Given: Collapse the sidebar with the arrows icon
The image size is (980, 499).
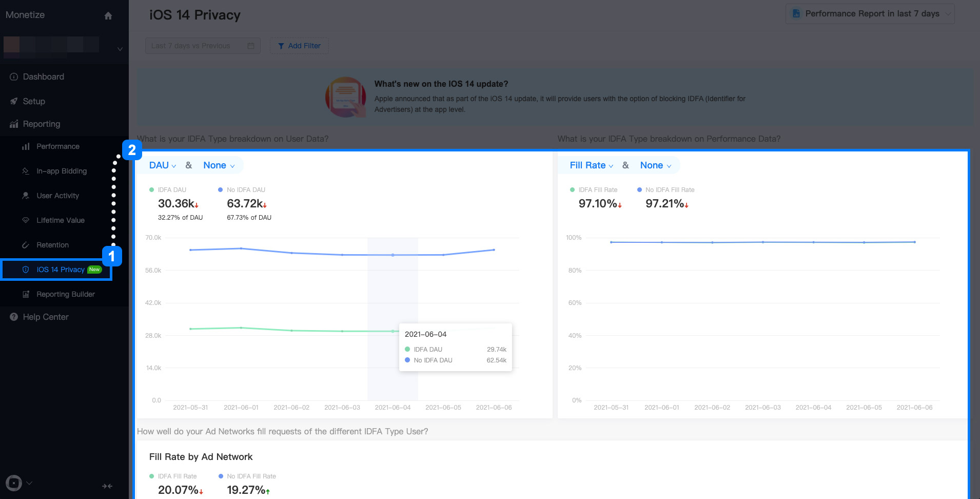Looking at the screenshot, I should tap(107, 486).
